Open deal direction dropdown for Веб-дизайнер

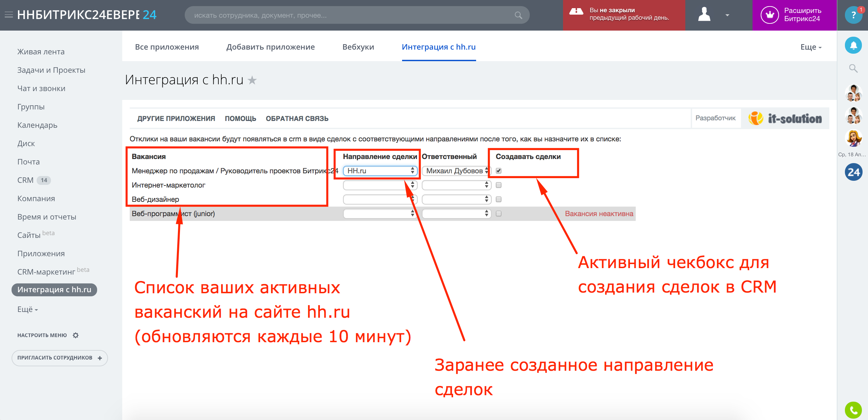point(380,199)
